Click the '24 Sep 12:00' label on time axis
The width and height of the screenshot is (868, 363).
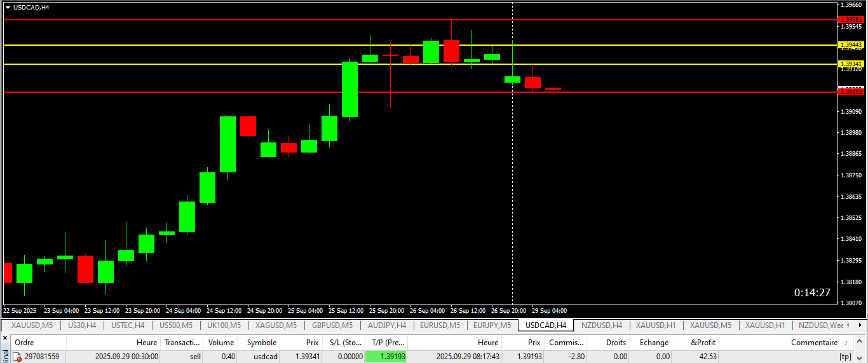click(x=222, y=311)
